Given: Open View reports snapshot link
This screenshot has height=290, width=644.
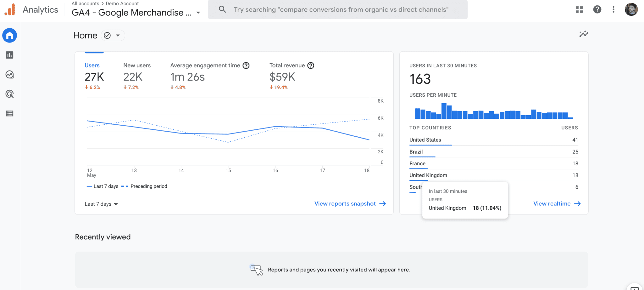Looking at the screenshot, I should point(345,204).
